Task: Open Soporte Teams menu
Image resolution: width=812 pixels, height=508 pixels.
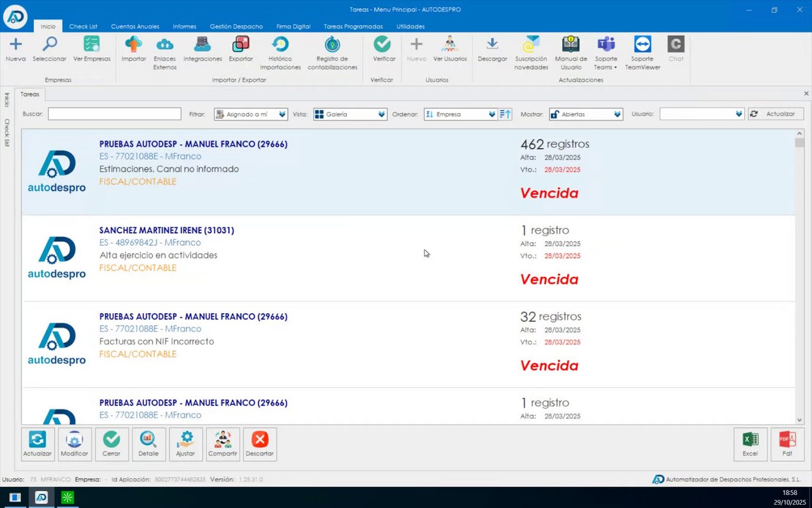Action: 606,53
